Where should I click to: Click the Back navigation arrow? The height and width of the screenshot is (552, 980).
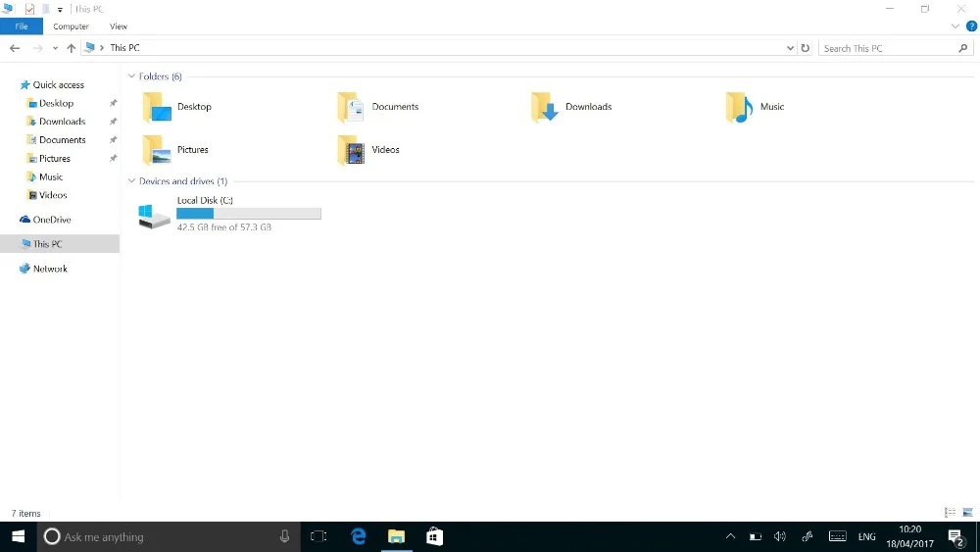click(x=15, y=48)
